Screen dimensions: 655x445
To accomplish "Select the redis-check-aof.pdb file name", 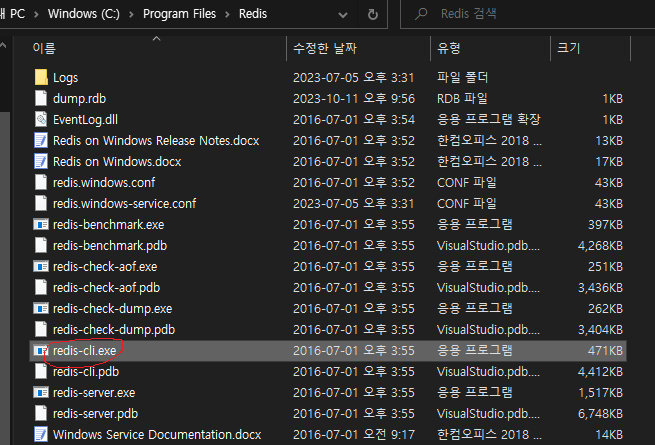I will (x=106, y=287).
